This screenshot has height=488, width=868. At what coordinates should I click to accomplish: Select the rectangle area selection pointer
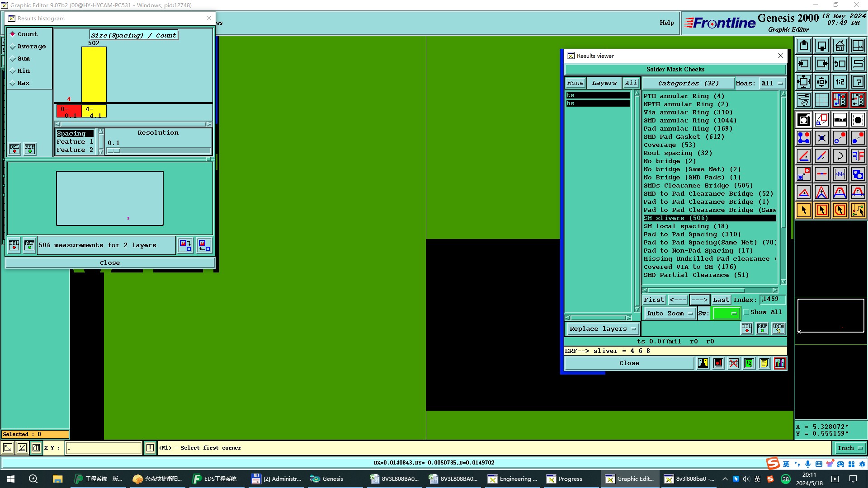pyautogui.click(x=821, y=210)
